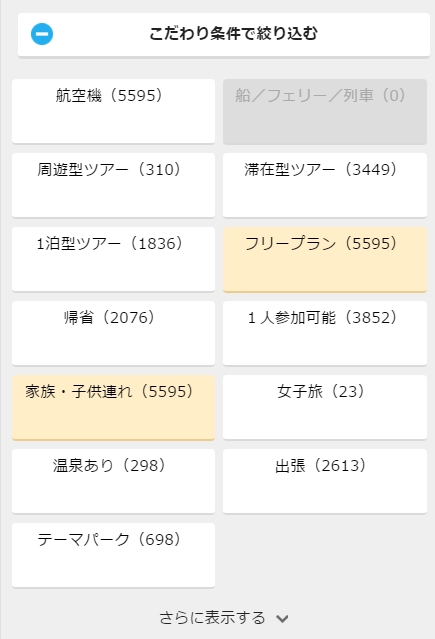Click the こだわり条件で絞り込む title text

click(233, 33)
